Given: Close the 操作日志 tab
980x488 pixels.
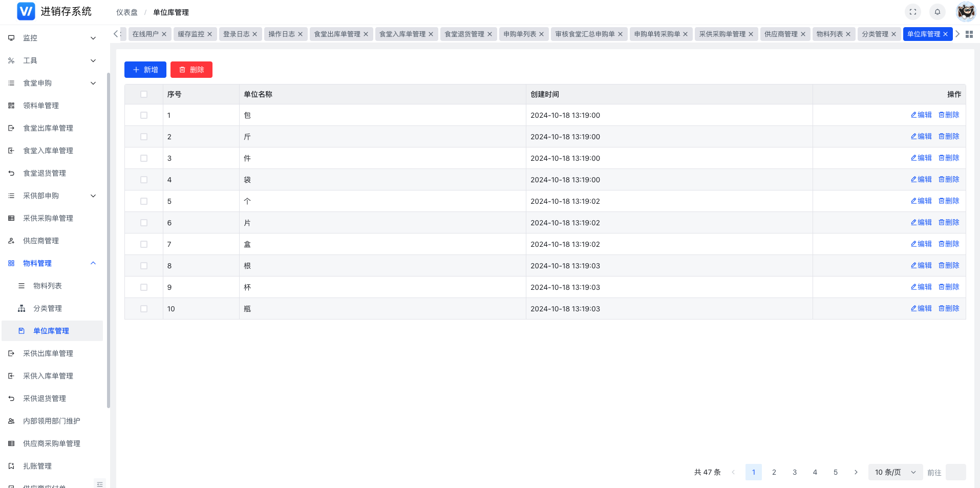Looking at the screenshot, I should pos(300,34).
